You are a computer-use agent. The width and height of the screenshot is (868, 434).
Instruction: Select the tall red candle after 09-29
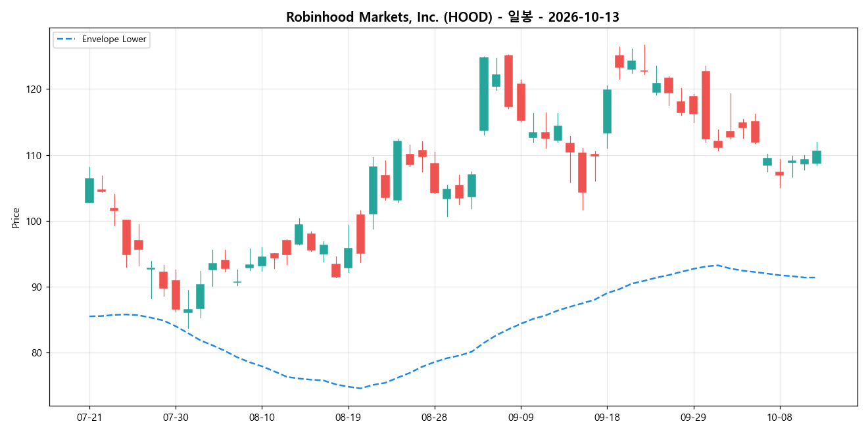point(706,105)
